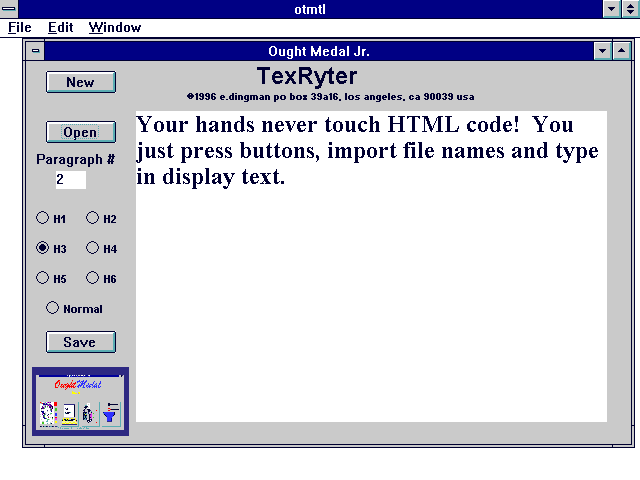
Task: Open the File menu
Action: pos(20,27)
